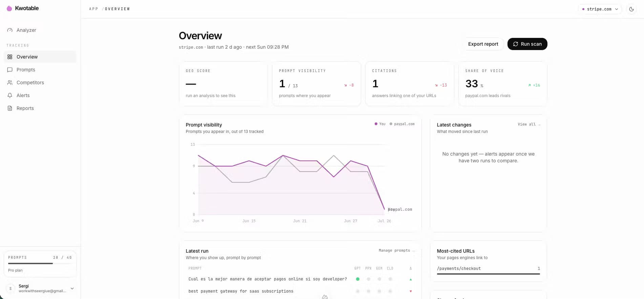Click the PPX dot in the Spanish prompt row
Screen dimensions: 644x299
[369, 279]
